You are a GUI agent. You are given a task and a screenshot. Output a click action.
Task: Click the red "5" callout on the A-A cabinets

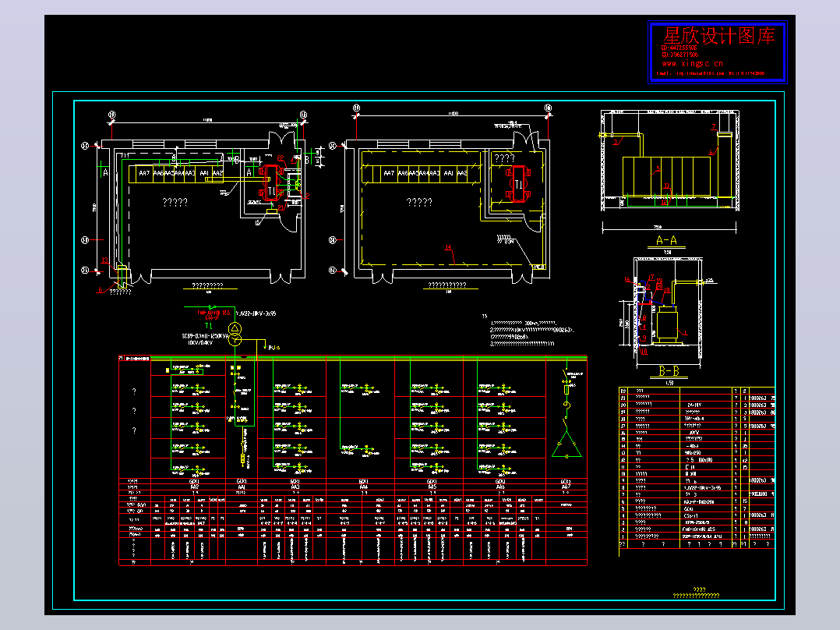tap(658, 168)
